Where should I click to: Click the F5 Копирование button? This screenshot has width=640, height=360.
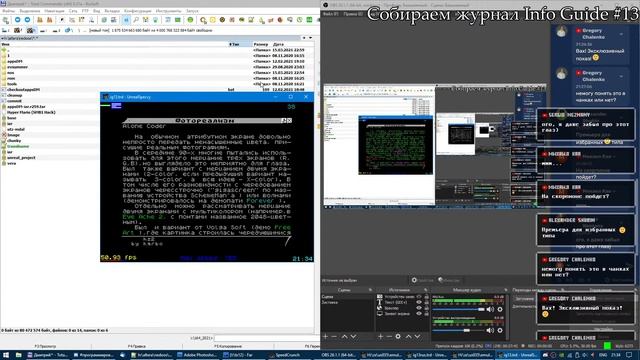point(228,346)
